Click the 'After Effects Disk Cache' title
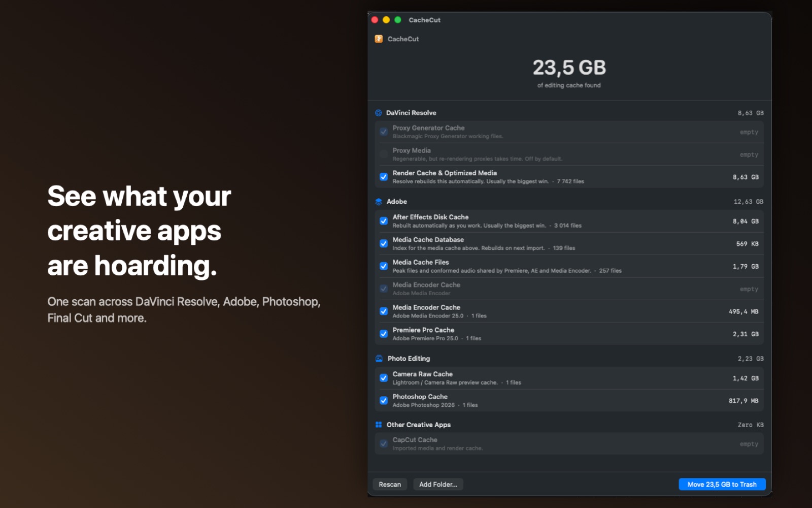The image size is (812, 508). coord(430,217)
